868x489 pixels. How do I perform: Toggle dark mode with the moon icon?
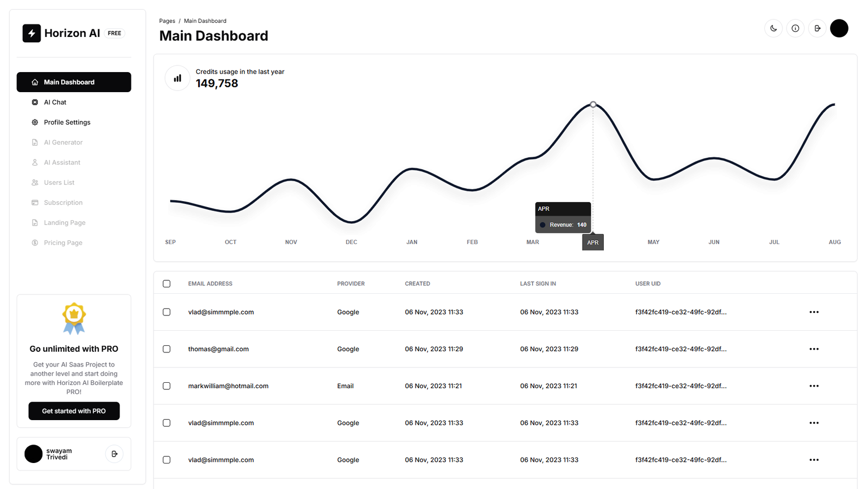(774, 28)
